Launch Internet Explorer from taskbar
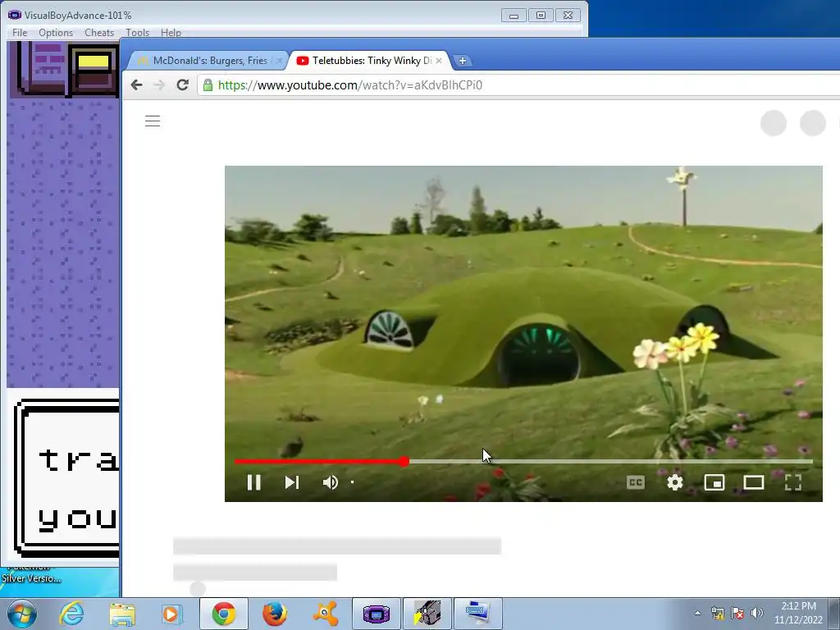Image resolution: width=840 pixels, height=630 pixels. pyautogui.click(x=71, y=614)
